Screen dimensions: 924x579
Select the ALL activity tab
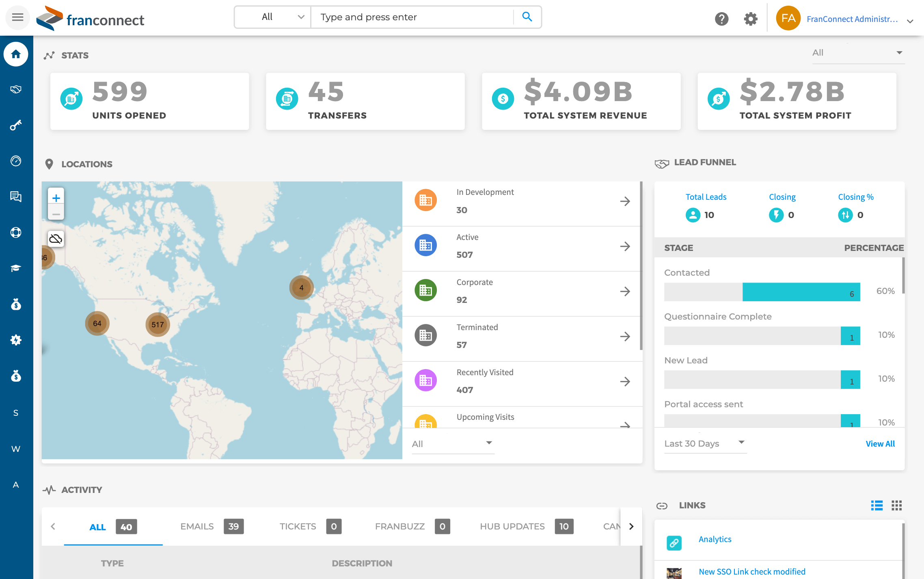pos(113,527)
